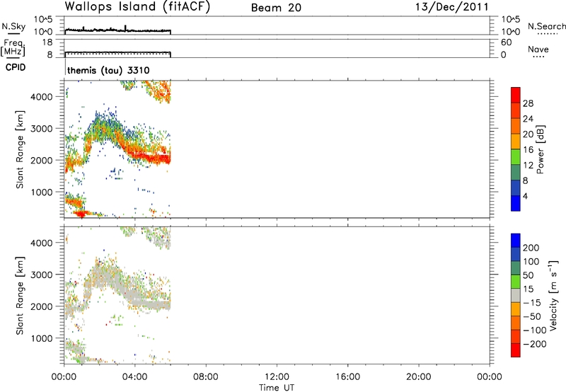
Task: Click '4000' tick on the power panel
Action: 41,97
